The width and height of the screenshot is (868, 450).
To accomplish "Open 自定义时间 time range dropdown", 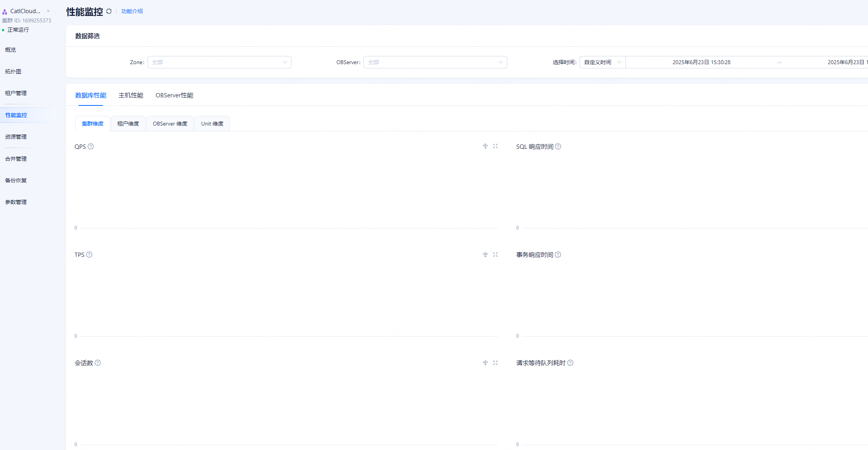I will pos(602,62).
